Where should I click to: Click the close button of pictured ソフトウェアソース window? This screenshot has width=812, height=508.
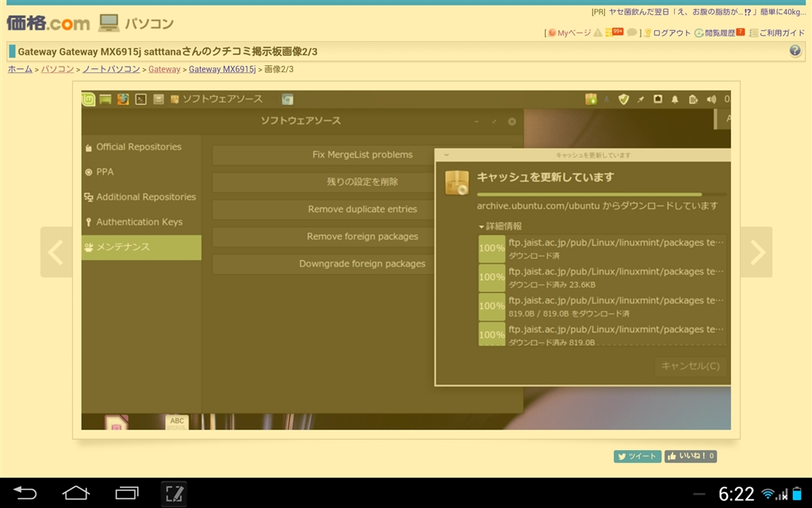pos(511,121)
